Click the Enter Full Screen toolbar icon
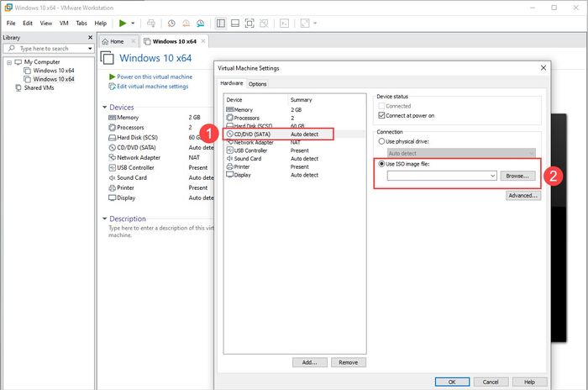This screenshot has height=390, width=588. coord(249,24)
